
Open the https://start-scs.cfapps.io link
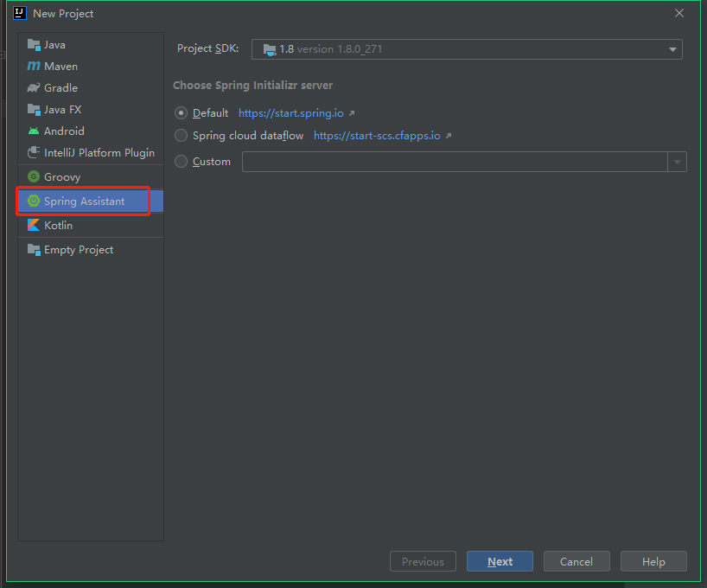tap(377, 136)
